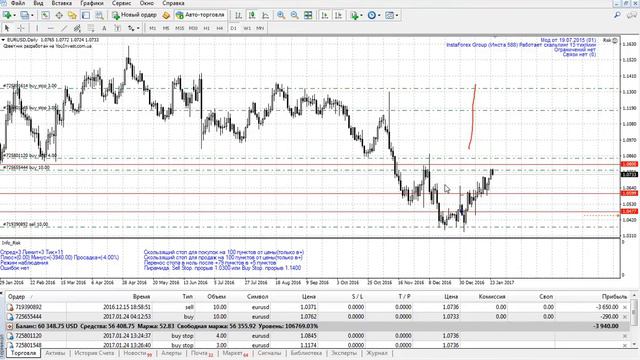Toggle chart shift icon

click(x=338, y=15)
